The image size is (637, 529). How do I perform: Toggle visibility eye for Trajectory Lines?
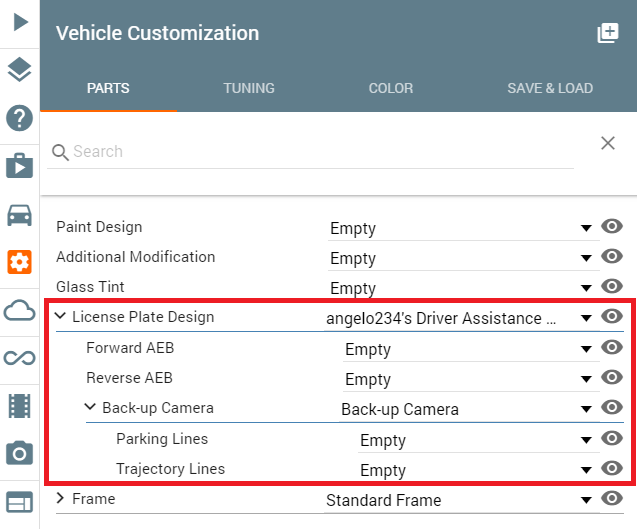point(613,469)
